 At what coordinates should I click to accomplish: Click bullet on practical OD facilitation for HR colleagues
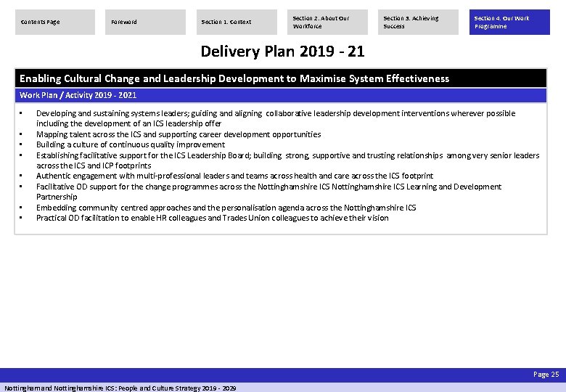coord(212,218)
